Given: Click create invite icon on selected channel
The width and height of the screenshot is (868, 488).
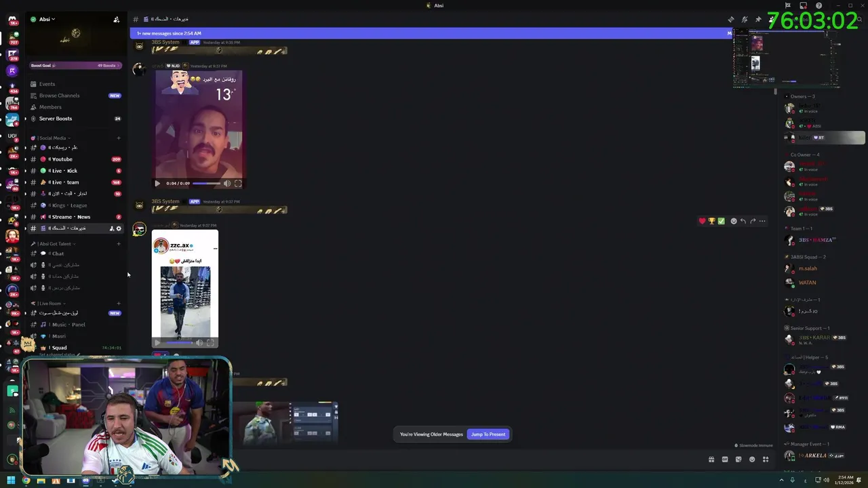Looking at the screenshot, I should [112, 228].
